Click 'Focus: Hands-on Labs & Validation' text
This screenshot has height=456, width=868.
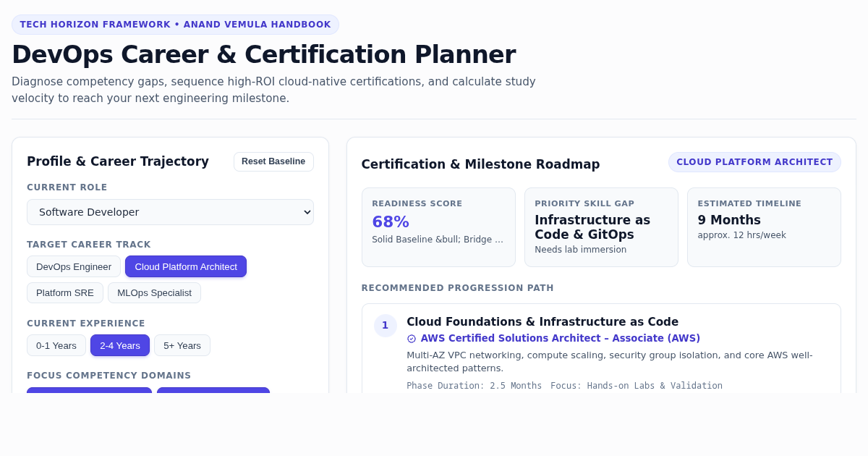point(637,386)
